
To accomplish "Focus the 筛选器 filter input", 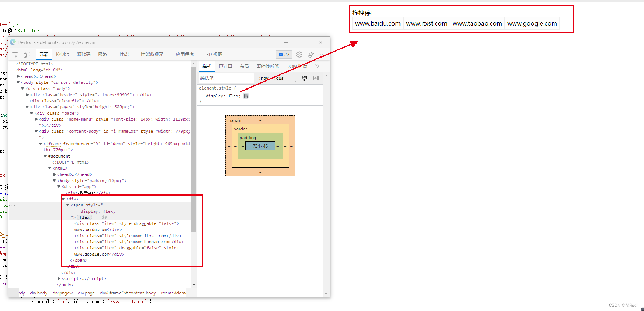I will point(226,78).
